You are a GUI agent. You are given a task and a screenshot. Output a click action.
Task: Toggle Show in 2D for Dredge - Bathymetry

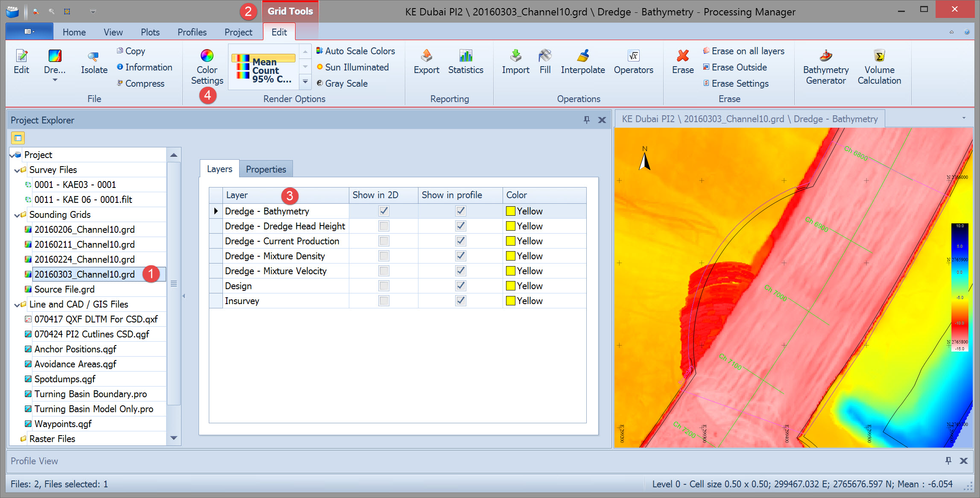(x=383, y=211)
